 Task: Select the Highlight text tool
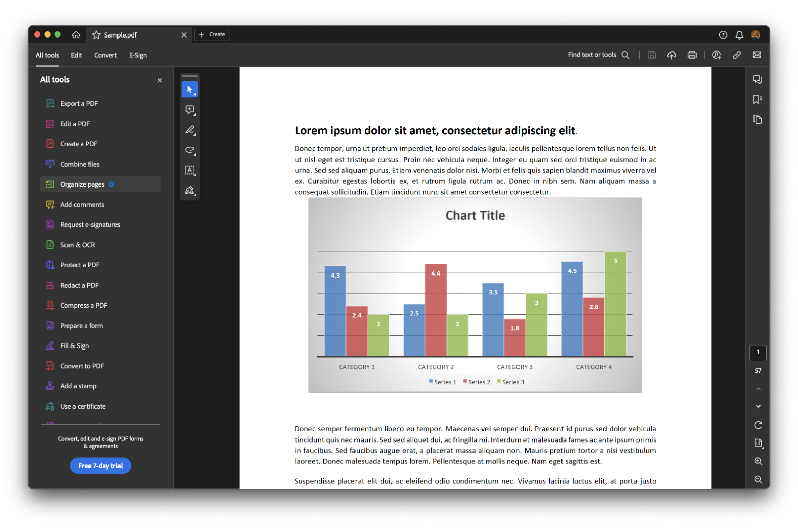(190, 130)
